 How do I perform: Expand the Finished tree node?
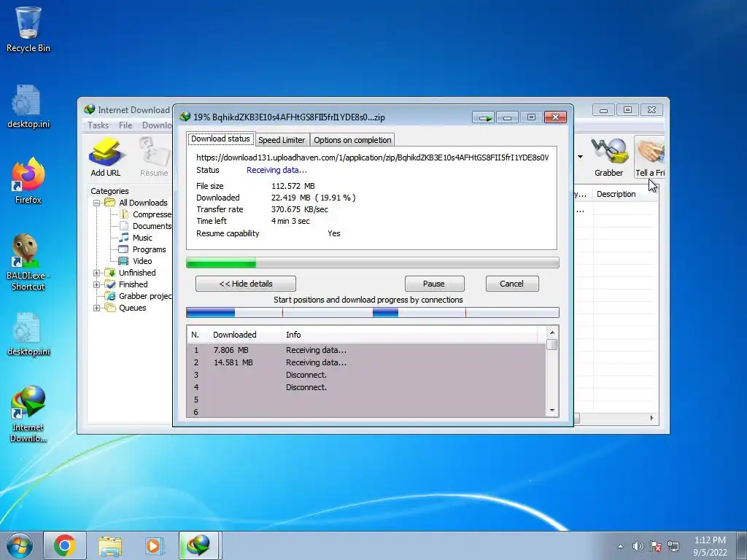coord(97,284)
